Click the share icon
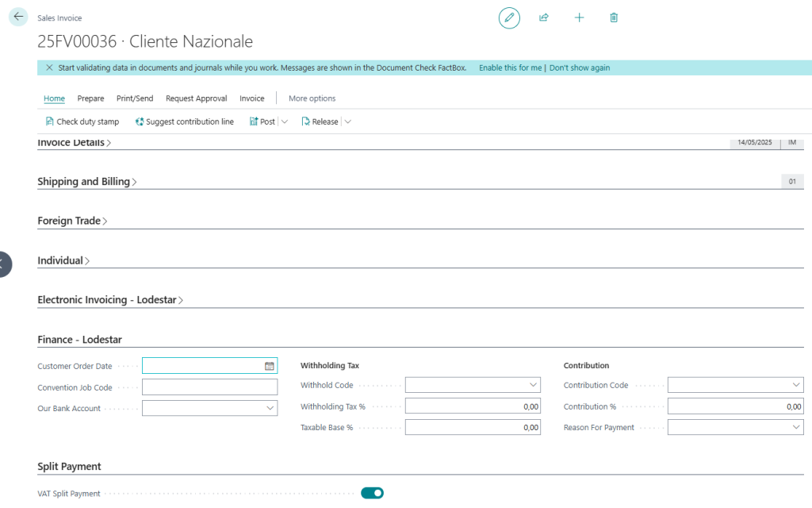Viewport: 812px width, 508px height. point(544,17)
